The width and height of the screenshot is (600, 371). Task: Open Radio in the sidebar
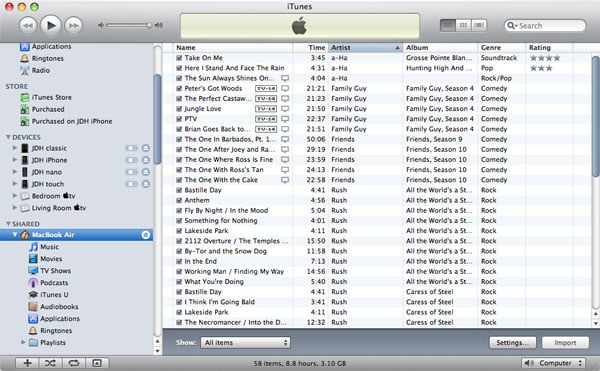tap(35, 70)
